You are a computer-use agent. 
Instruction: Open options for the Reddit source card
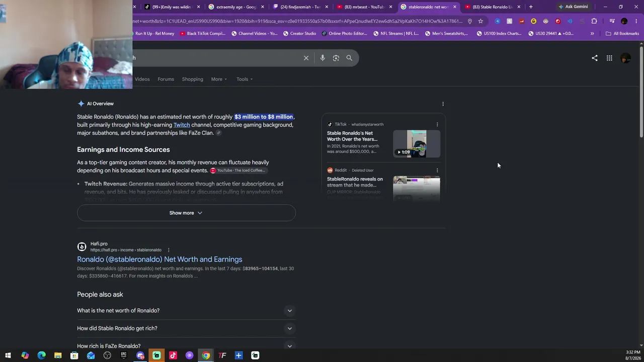tap(437, 170)
